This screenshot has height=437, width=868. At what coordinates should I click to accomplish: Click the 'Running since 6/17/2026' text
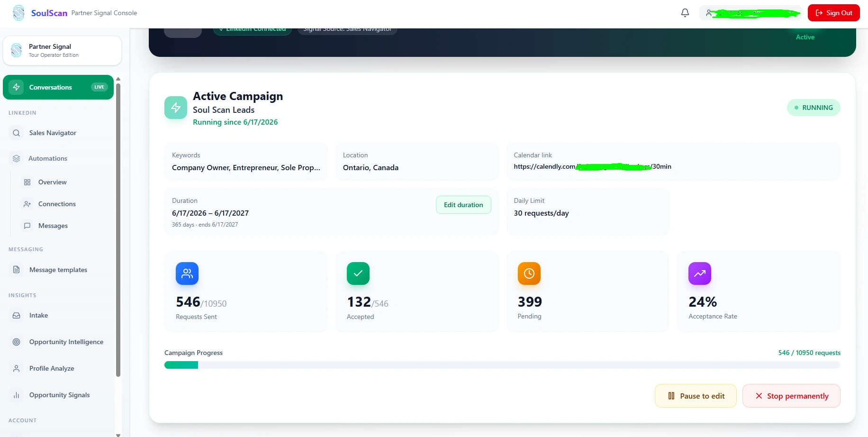(235, 122)
